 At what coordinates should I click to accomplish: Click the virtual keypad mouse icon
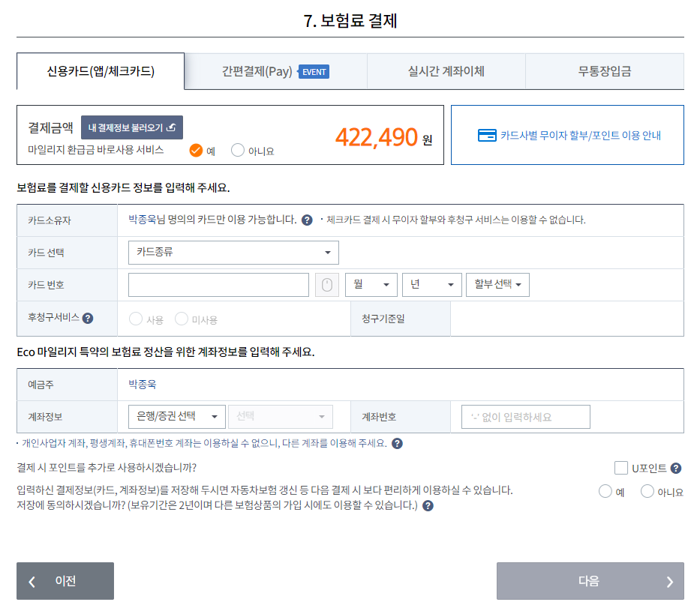(327, 285)
